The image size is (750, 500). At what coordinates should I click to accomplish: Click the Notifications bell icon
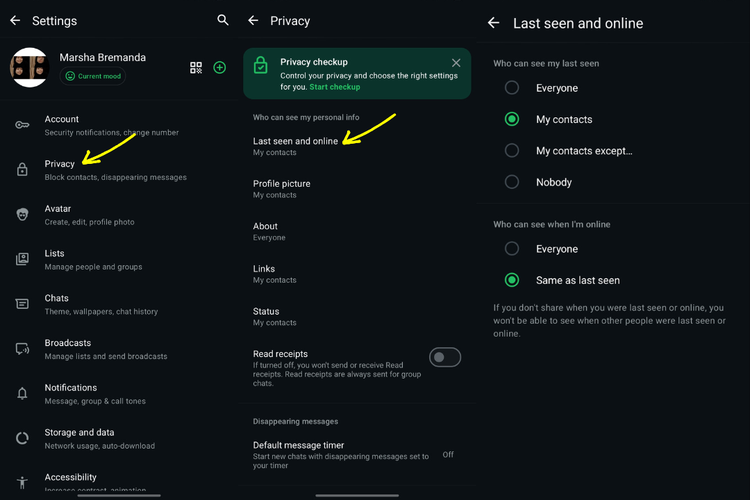[x=22, y=393]
